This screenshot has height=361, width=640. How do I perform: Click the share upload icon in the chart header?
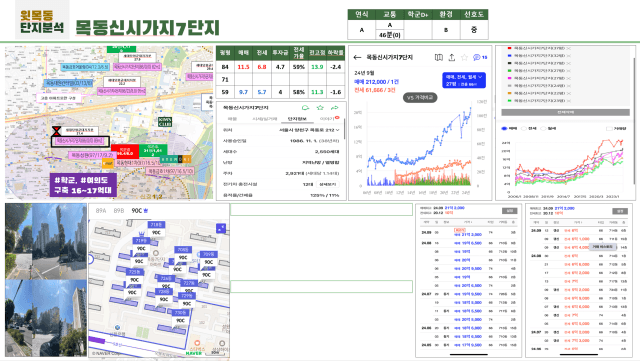(452, 58)
